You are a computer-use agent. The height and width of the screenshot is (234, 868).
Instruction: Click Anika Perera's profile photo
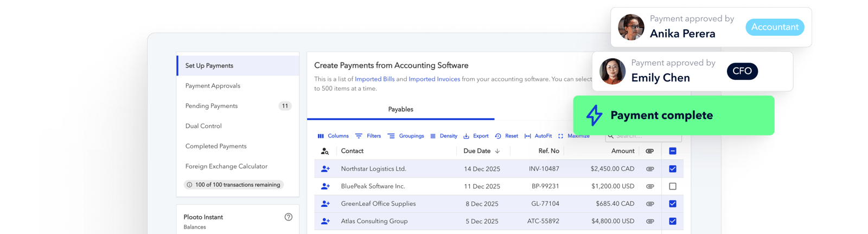coord(631,27)
